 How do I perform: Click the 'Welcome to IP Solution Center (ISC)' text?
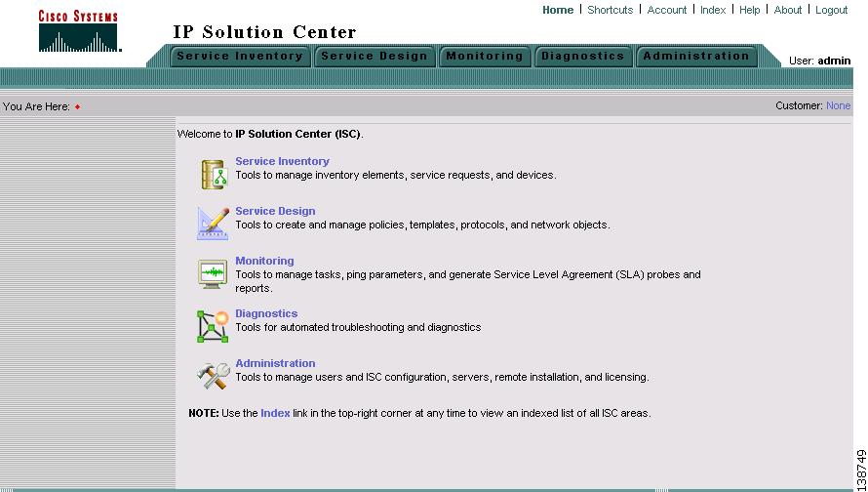270,134
